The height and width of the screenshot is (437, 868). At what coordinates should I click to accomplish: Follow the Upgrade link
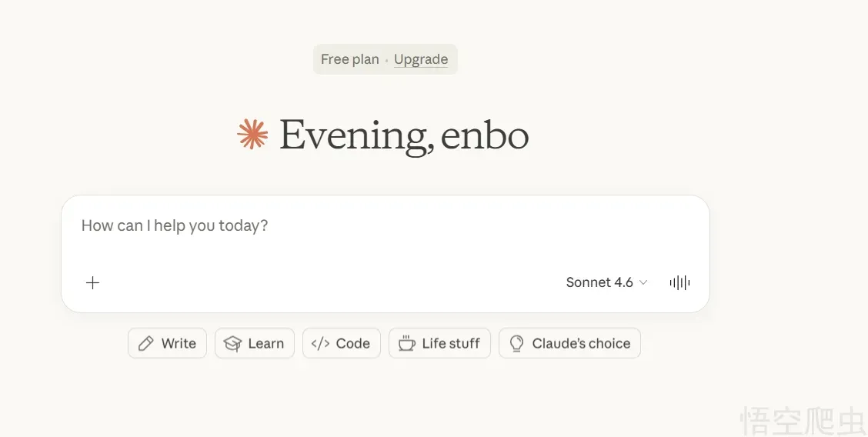421,59
